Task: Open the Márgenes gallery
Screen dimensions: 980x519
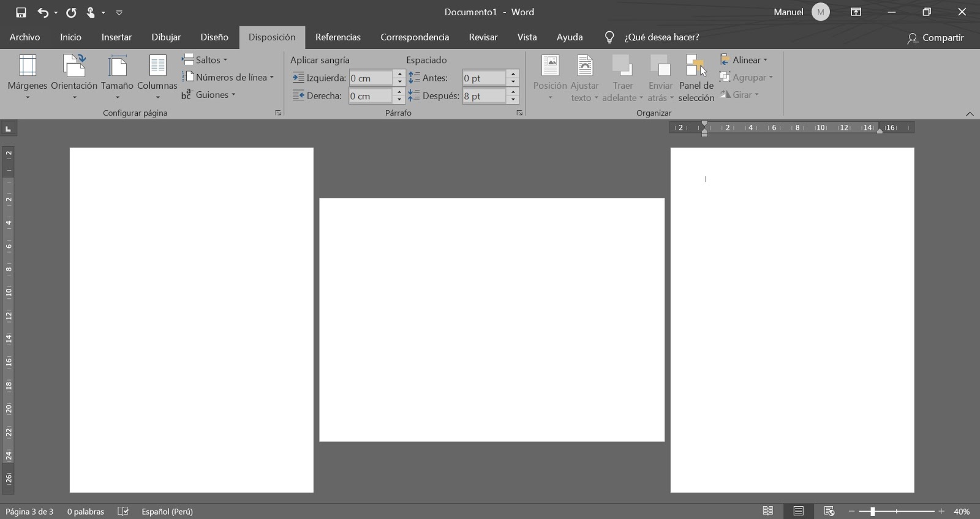Action: coord(27,77)
